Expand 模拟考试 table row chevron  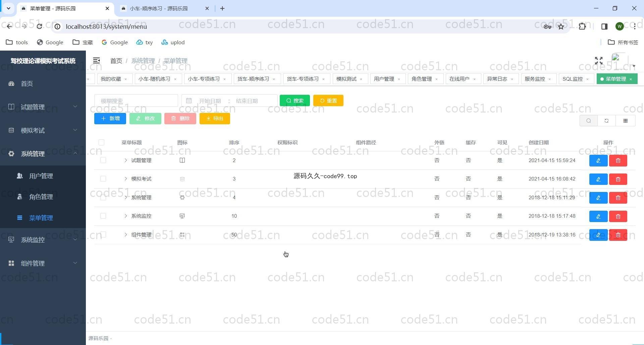125,179
